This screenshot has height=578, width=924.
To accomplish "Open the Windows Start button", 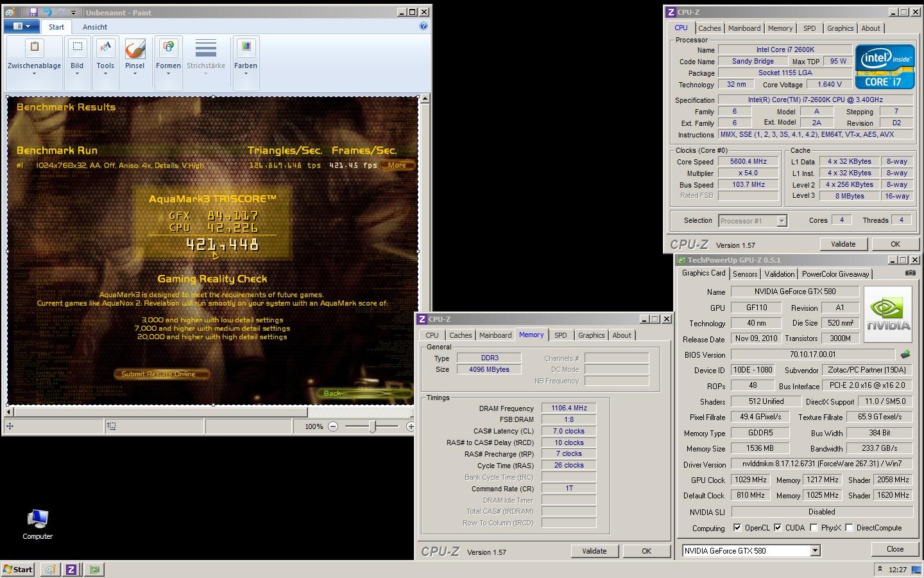I will pyautogui.click(x=18, y=570).
